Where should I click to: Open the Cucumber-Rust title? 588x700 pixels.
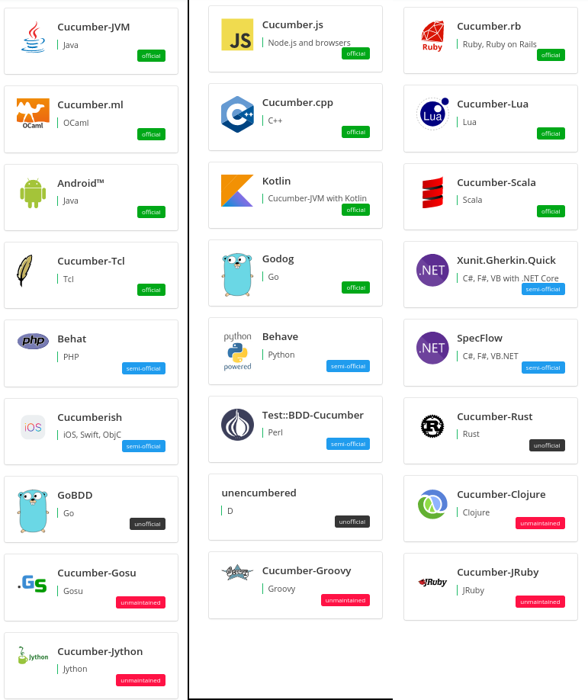(x=494, y=416)
